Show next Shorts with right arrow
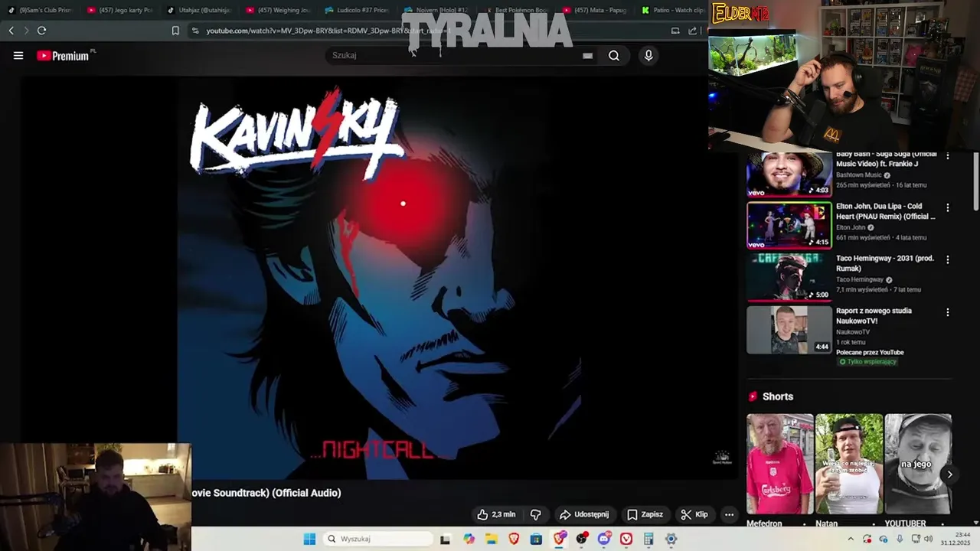 (x=949, y=474)
